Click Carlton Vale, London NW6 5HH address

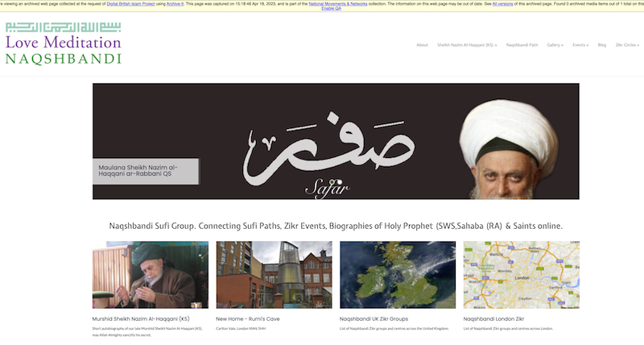241,329
